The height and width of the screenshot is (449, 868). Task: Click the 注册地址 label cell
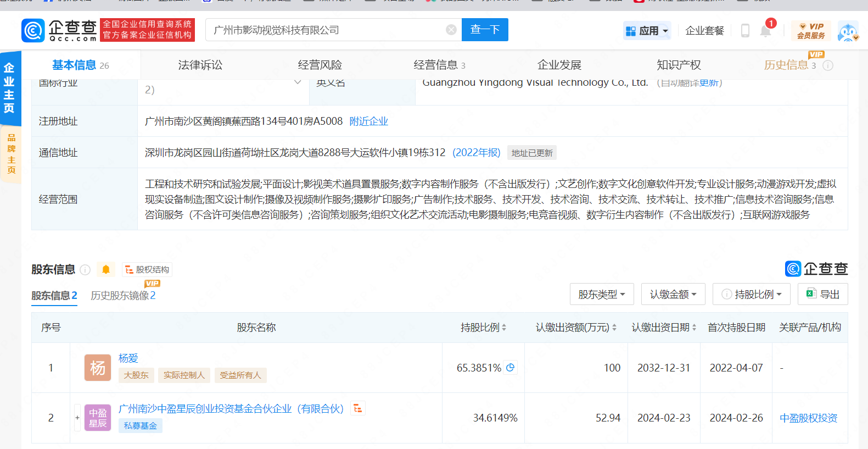(x=85, y=121)
